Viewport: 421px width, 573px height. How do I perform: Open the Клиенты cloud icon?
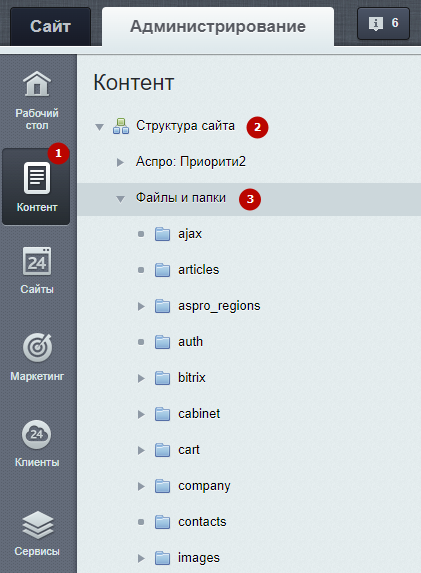(x=37, y=435)
